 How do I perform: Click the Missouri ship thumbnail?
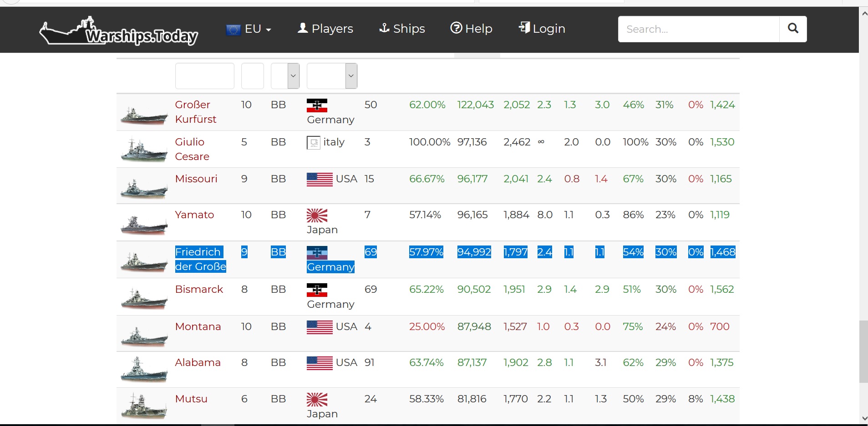[x=144, y=189]
